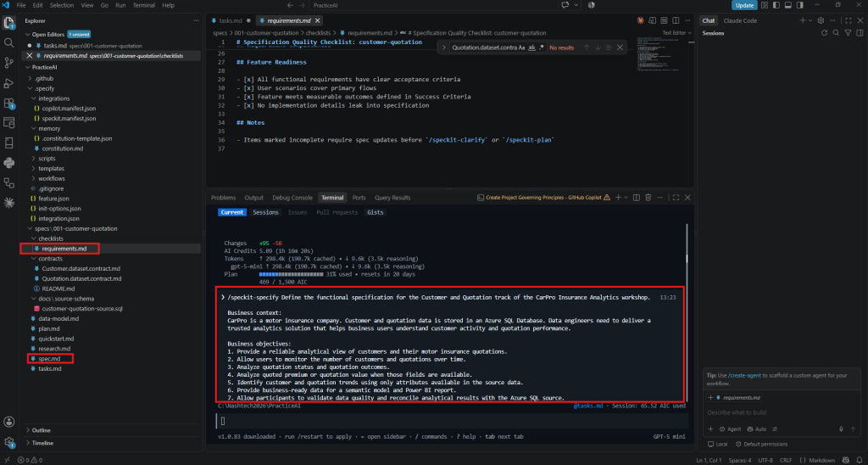Open Source Control in the activity bar
This screenshot has width=868, height=465.
8,63
